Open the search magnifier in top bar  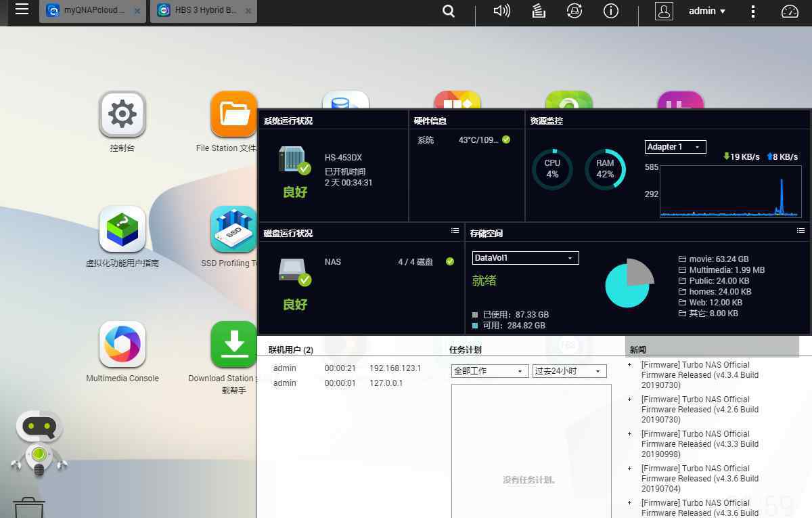(x=449, y=11)
